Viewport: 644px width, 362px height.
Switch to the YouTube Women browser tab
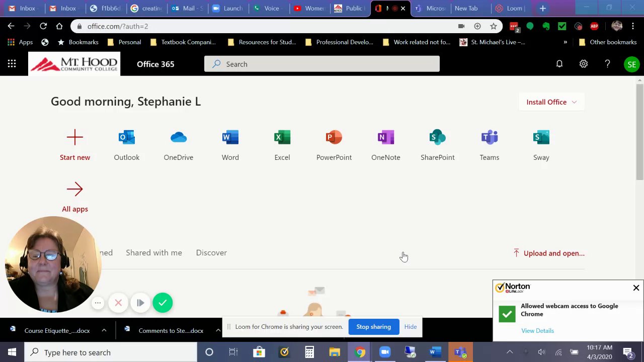pyautogui.click(x=309, y=8)
